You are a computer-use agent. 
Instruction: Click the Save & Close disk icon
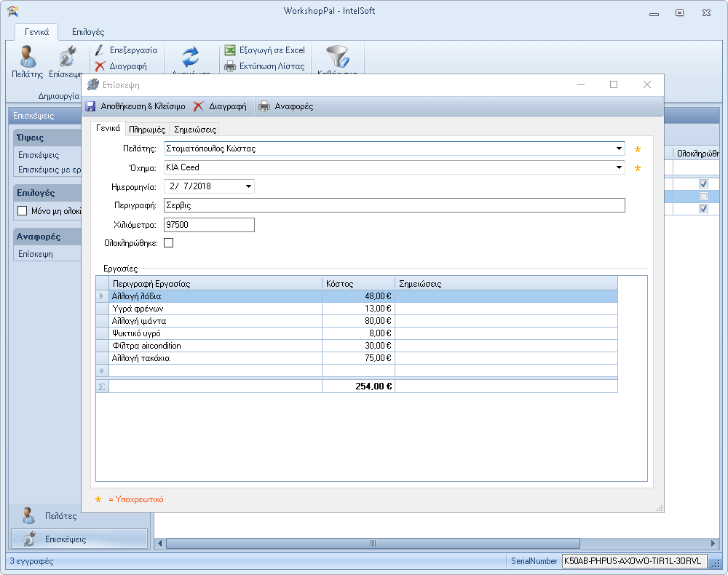(x=91, y=106)
